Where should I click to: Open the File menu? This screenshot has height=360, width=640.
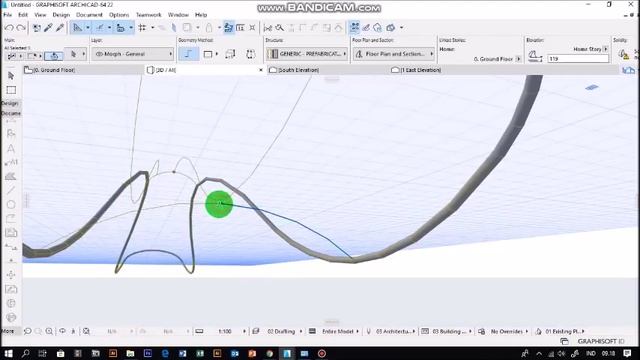7,15
